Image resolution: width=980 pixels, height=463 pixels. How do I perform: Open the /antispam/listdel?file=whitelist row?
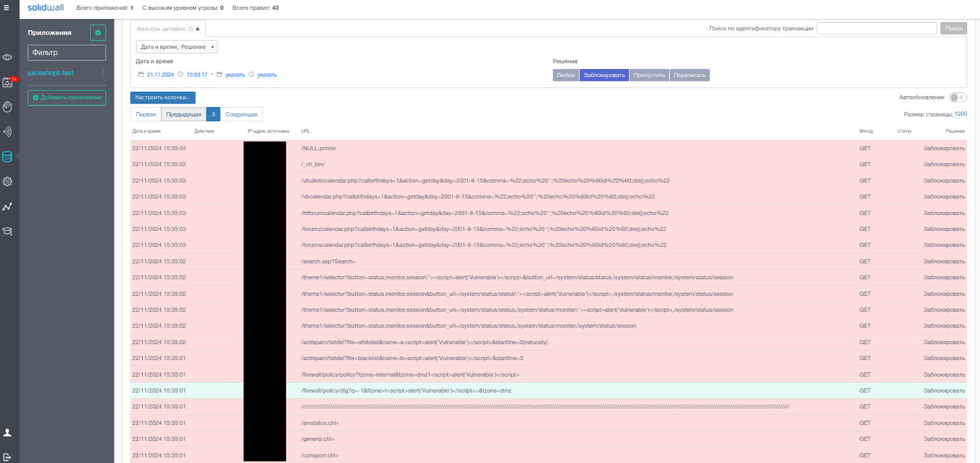pyautogui.click(x=549, y=342)
